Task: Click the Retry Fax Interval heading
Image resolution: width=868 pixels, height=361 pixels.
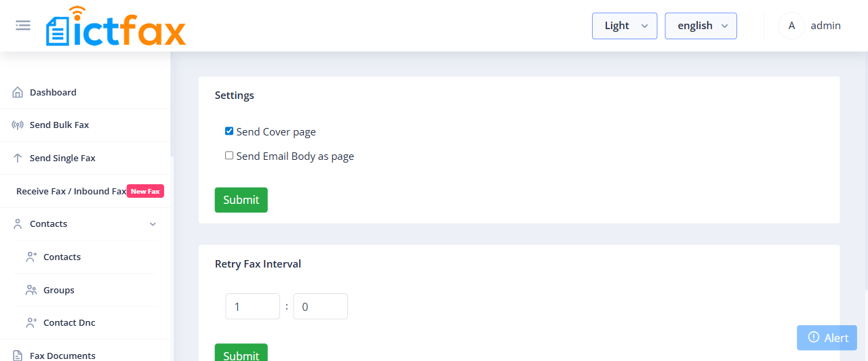Action: (258, 264)
